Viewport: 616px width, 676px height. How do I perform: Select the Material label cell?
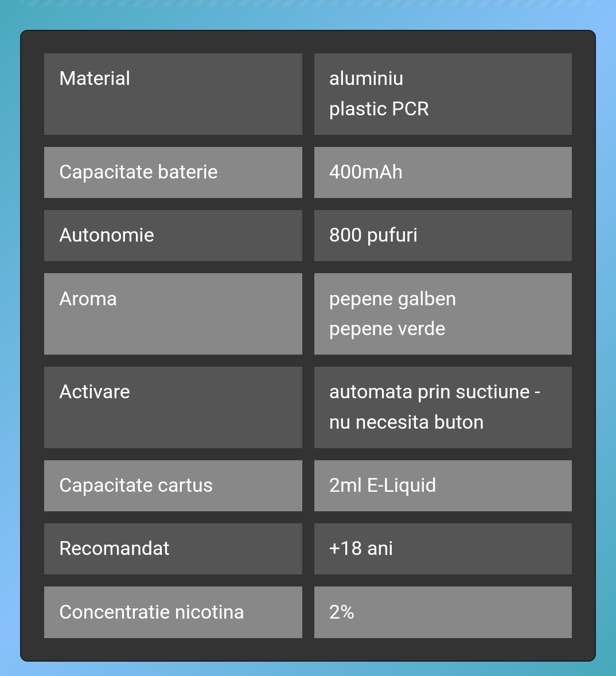[x=173, y=94]
